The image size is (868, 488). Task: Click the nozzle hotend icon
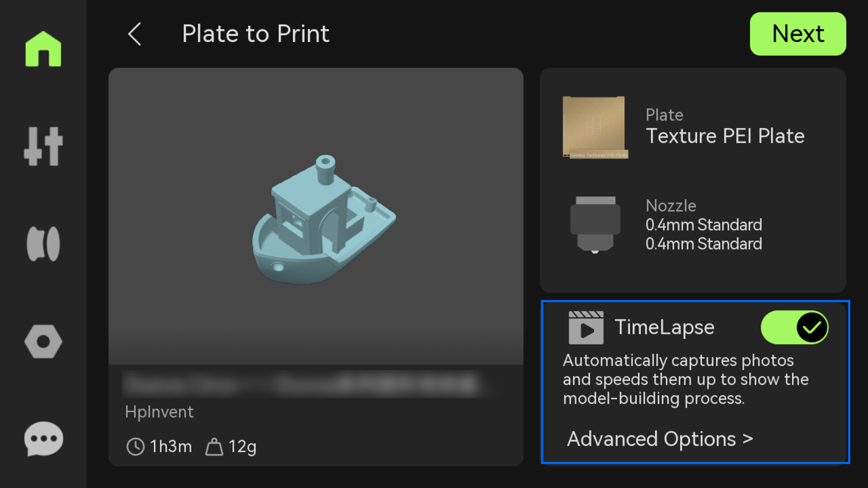595,225
